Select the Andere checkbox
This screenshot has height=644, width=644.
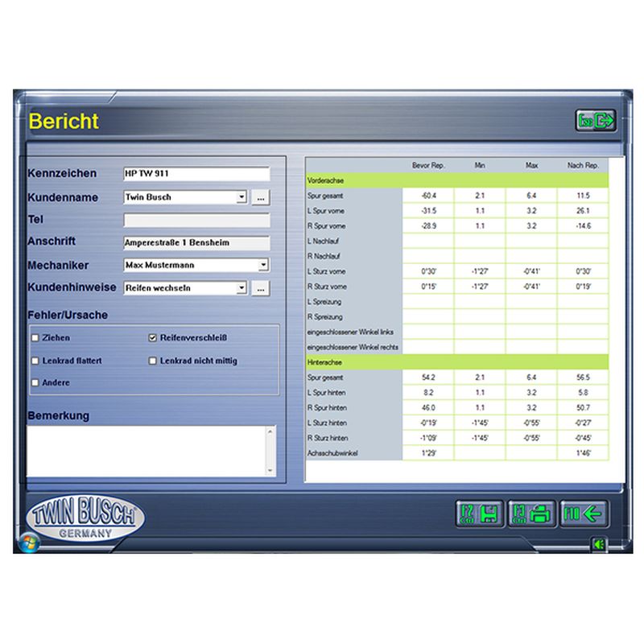tap(35, 383)
